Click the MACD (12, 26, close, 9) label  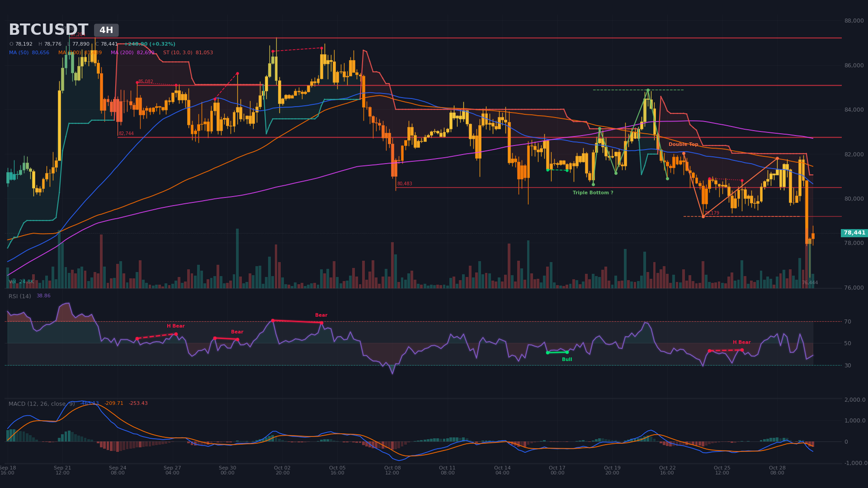[42, 403]
